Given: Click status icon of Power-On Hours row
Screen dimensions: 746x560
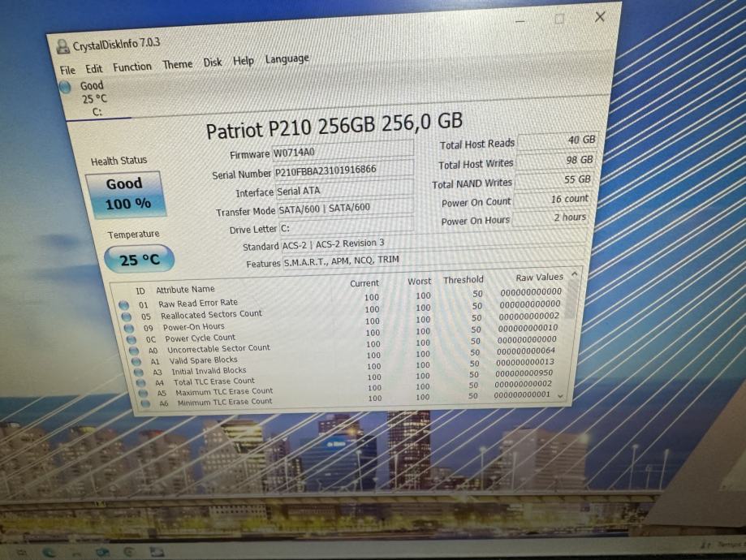Looking at the screenshot, I should click(128, 328).
